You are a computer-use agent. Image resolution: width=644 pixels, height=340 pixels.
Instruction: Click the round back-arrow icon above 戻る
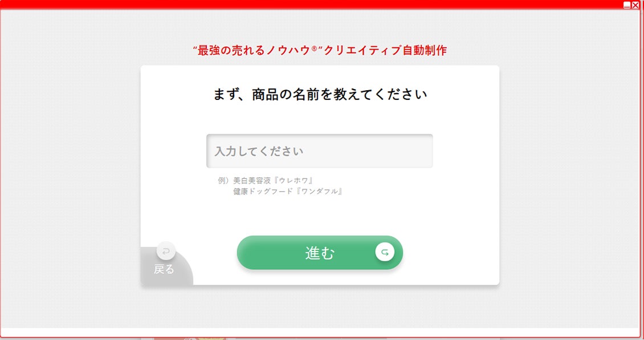(x=166, y=251)
